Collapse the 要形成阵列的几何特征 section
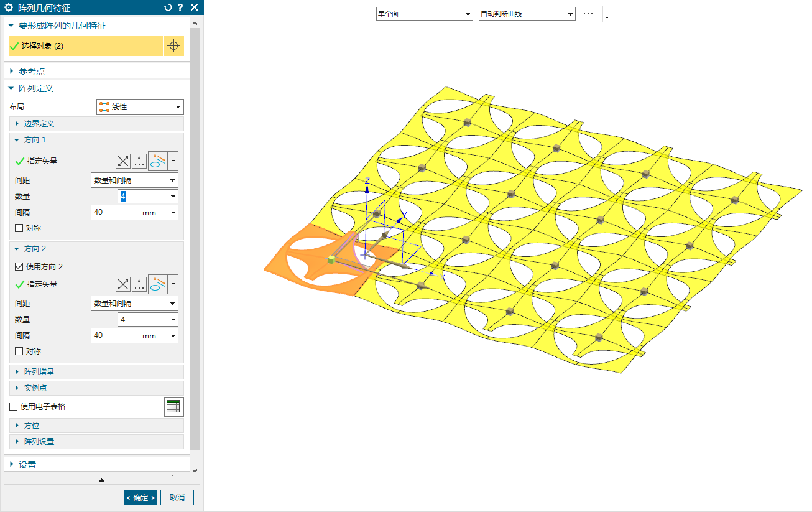Viewport: 812px width, 512px height. click(x=11, y=26)
